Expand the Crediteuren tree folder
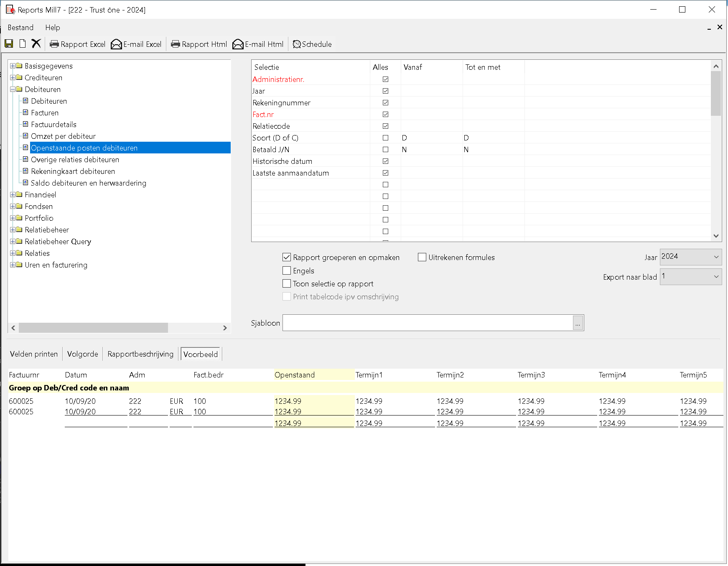728x566 pixels. pyautogui.click(x=13, y=78)
